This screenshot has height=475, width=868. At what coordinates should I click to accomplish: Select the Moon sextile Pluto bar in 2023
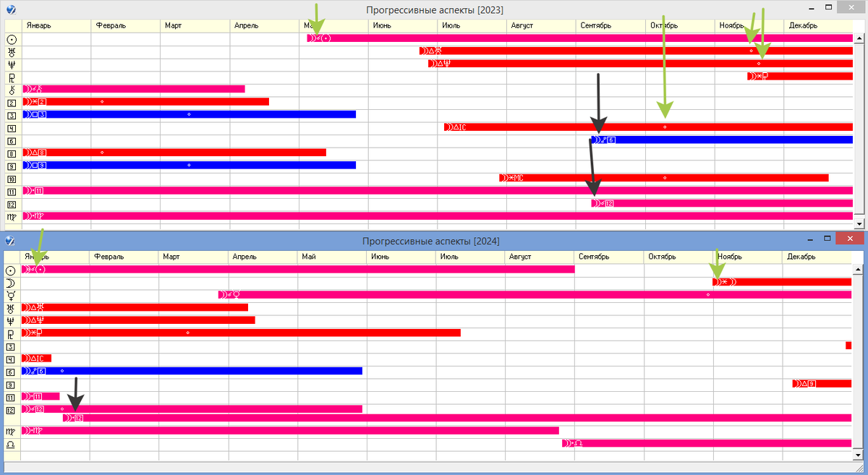point(800,77)
